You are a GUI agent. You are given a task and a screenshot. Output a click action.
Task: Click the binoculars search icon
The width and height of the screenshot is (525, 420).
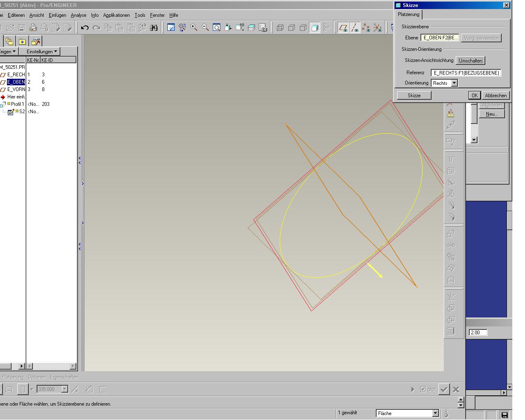click(x=154, y=28)
